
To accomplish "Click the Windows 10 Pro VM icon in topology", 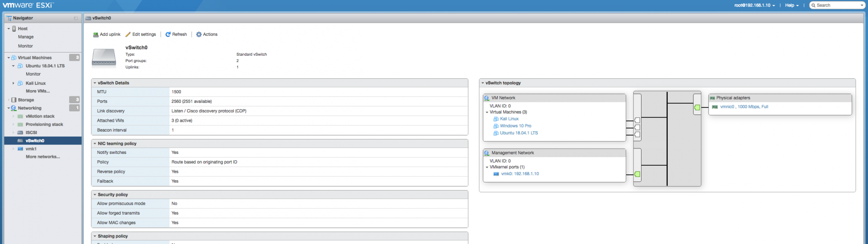I will [496, 126].
